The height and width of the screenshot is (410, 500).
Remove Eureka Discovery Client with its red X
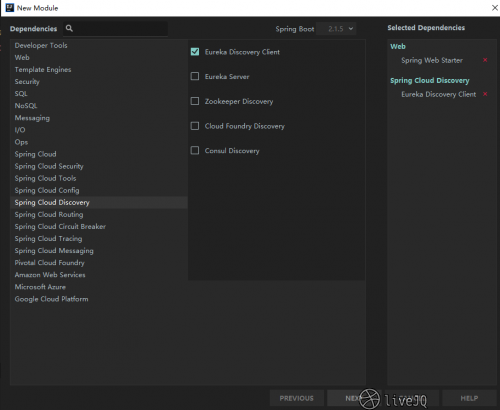[x=485, y=94]
